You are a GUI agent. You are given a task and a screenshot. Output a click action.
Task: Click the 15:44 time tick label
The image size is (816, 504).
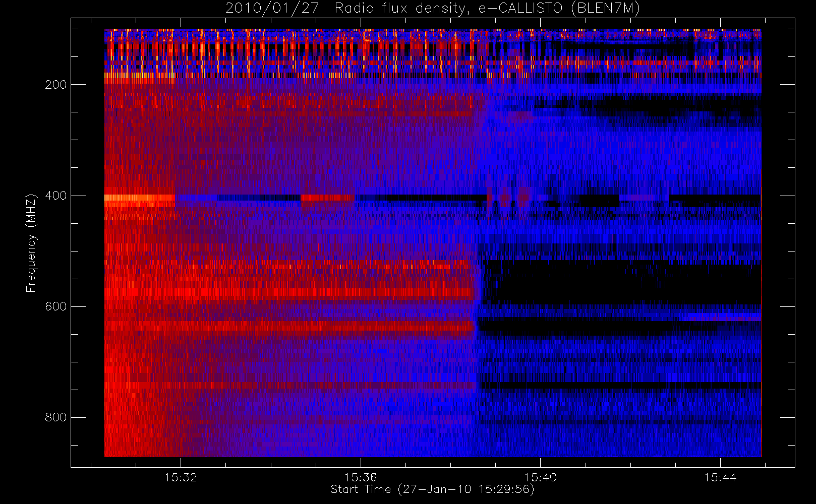[x=720, y=477]
